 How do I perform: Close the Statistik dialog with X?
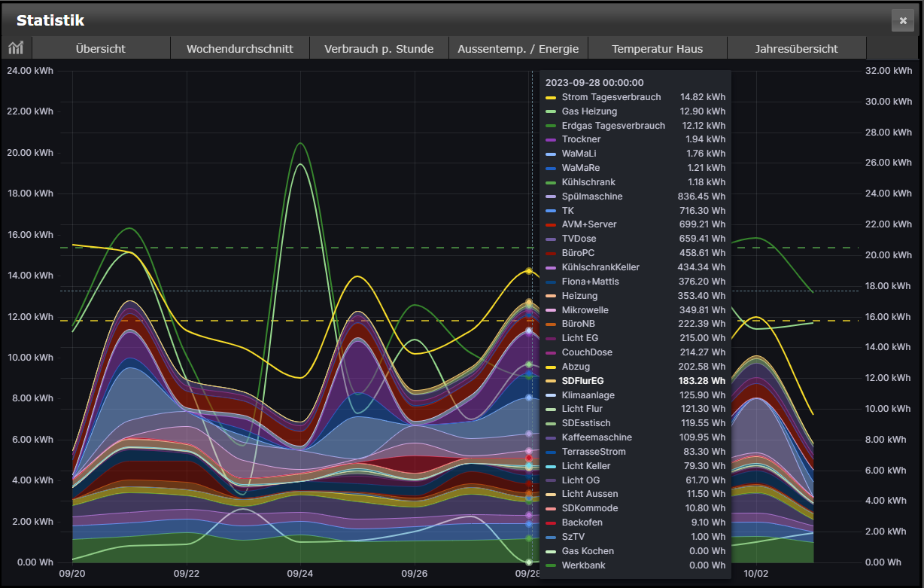tap(902, 20)
